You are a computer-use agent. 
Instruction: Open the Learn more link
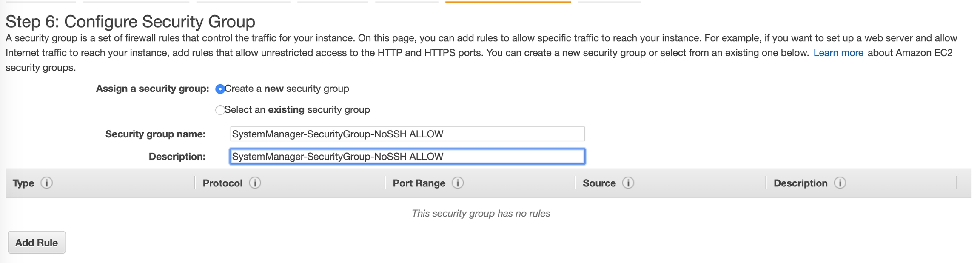point(838,53)
